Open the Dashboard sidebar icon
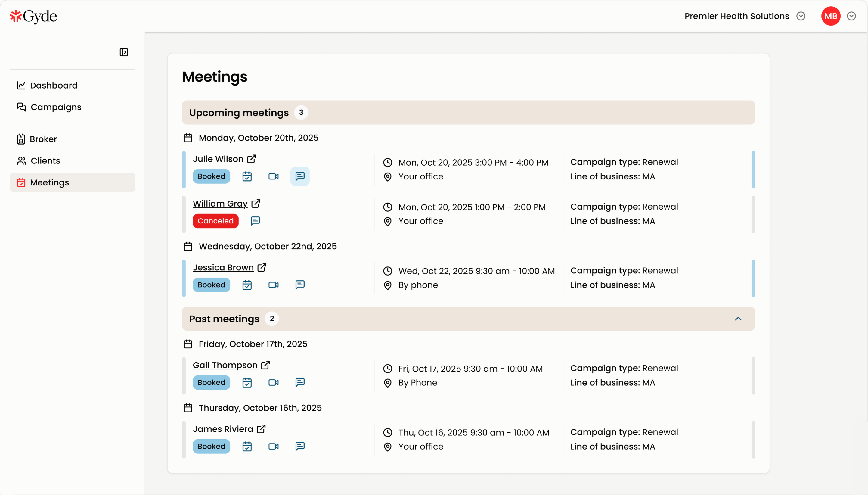The image size is (868, 495). tap(21, 85)
